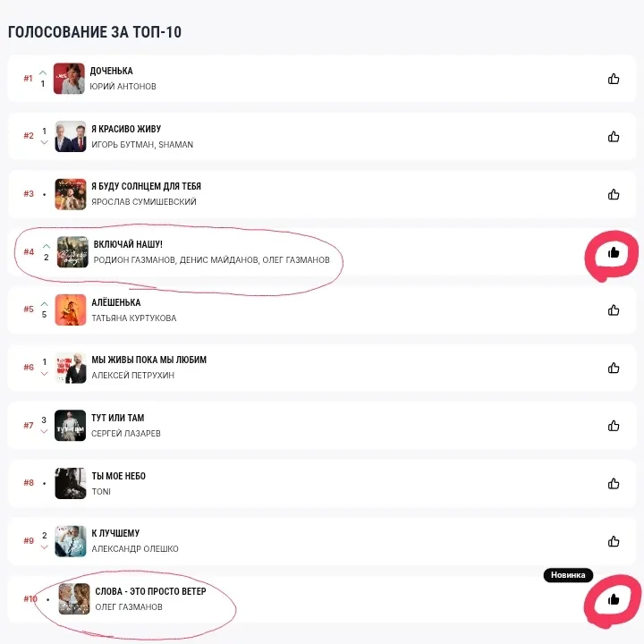644x644 pixels.
Task: Thumbs-up К лучшему by Александр Олешко
Action: (x=614, y=541)
